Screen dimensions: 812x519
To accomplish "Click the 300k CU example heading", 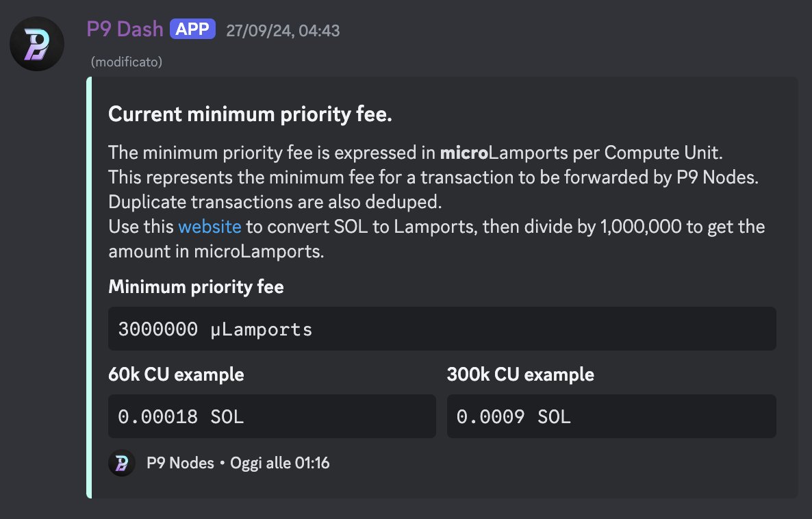I will pos(520,375).
